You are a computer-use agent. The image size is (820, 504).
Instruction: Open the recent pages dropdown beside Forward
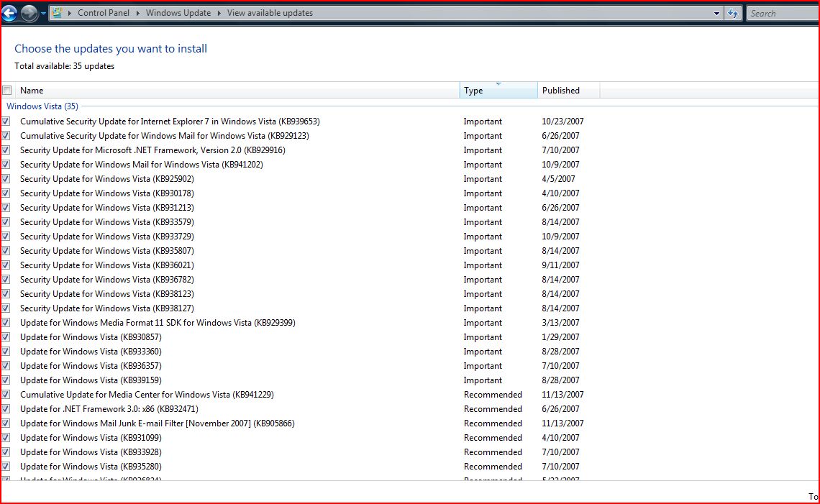43,13
